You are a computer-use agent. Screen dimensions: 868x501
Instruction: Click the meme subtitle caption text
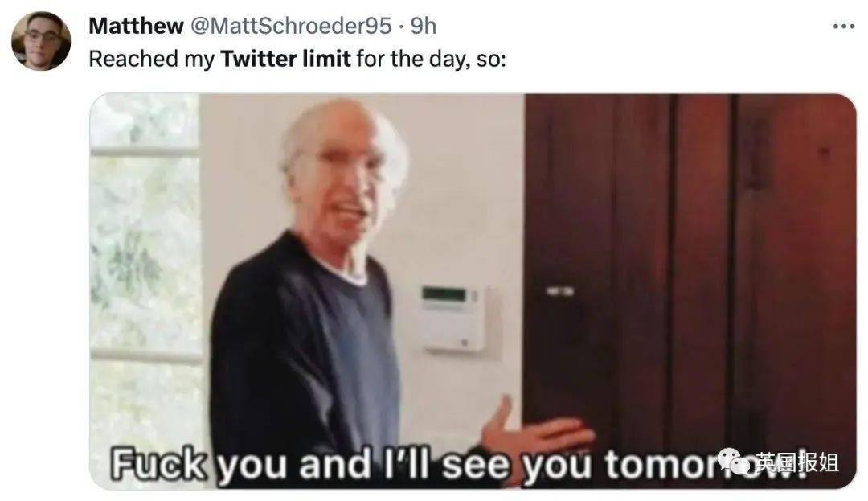tap(460, 464)
